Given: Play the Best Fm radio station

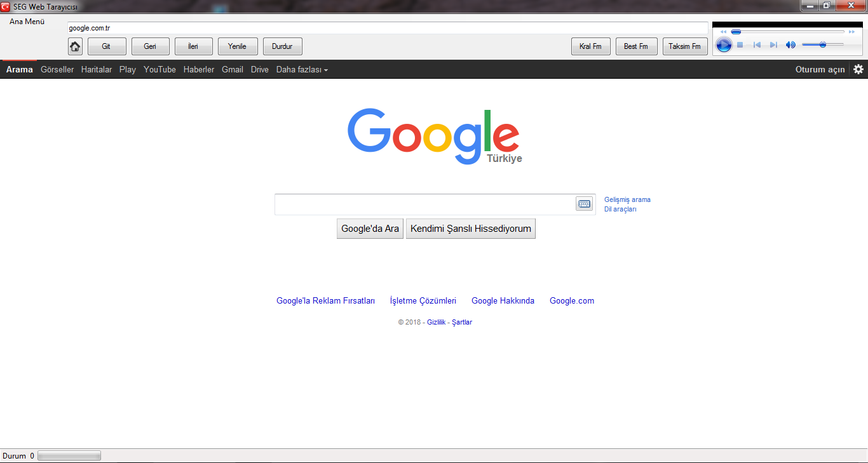Looking at the screenshot, I should coord(636,46).
